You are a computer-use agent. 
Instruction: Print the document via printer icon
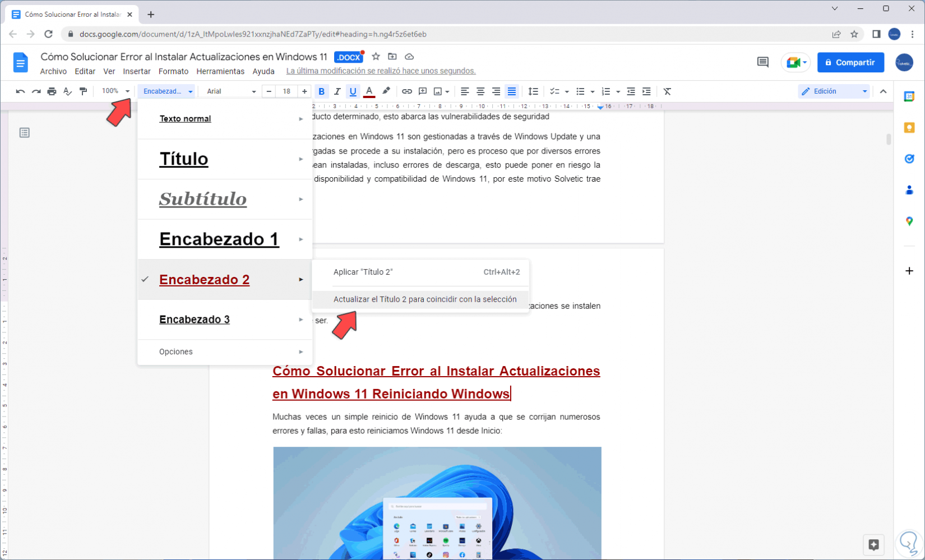point(52,91)
